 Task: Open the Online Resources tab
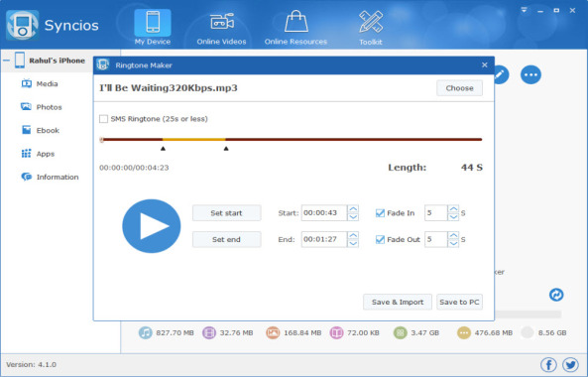[295, 28]
